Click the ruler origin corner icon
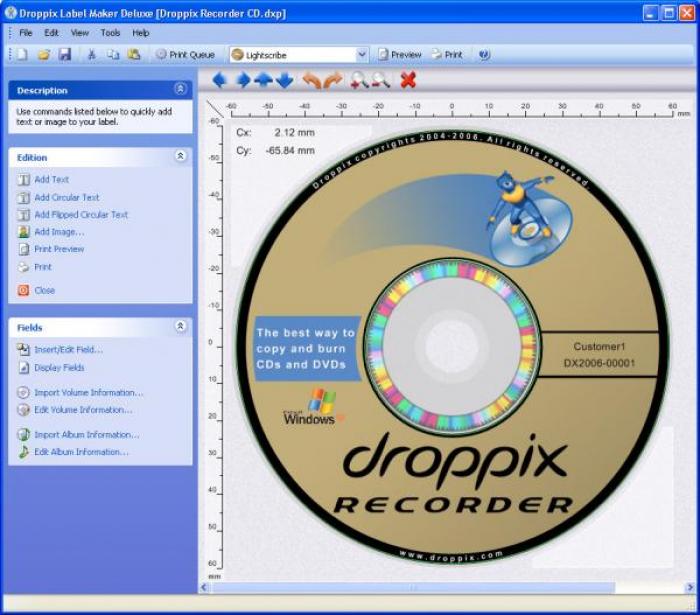700x615 pixels. pyautogui.click(x=215, y=109)
